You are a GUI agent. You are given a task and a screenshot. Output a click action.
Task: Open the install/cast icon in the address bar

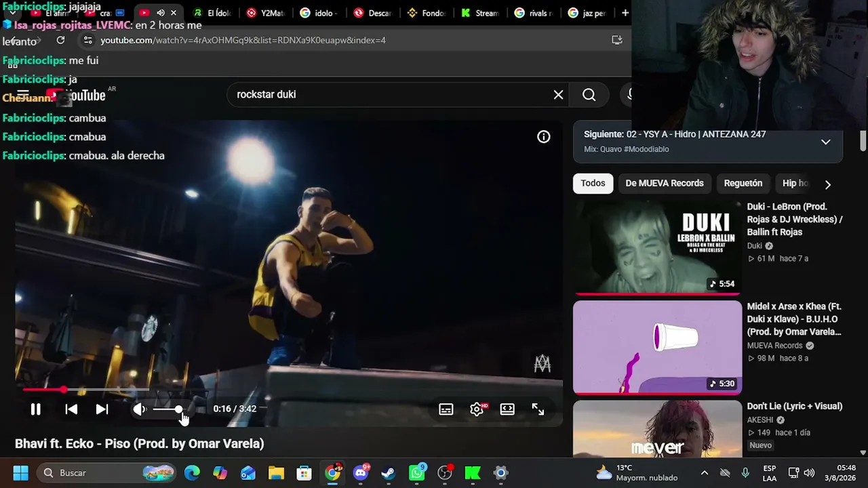(x=616, y=40)
